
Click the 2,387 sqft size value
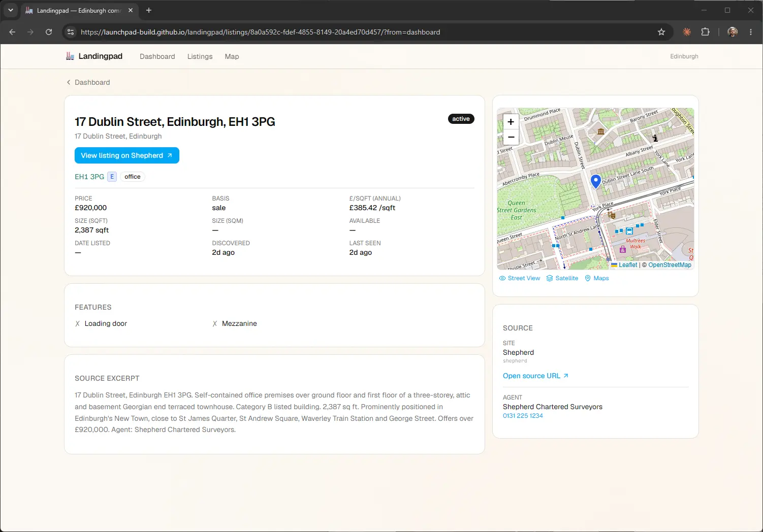coord(92,230)
